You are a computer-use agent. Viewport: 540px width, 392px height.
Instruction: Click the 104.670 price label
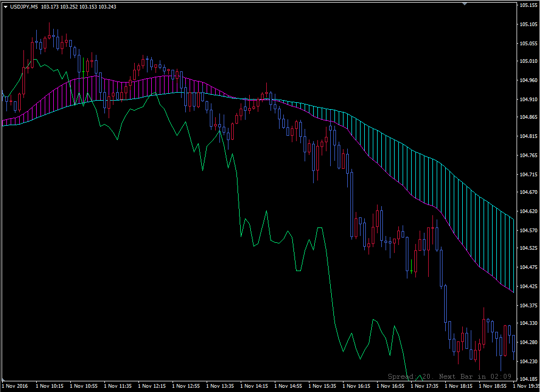pyautogui.click(x=529, y=192)
